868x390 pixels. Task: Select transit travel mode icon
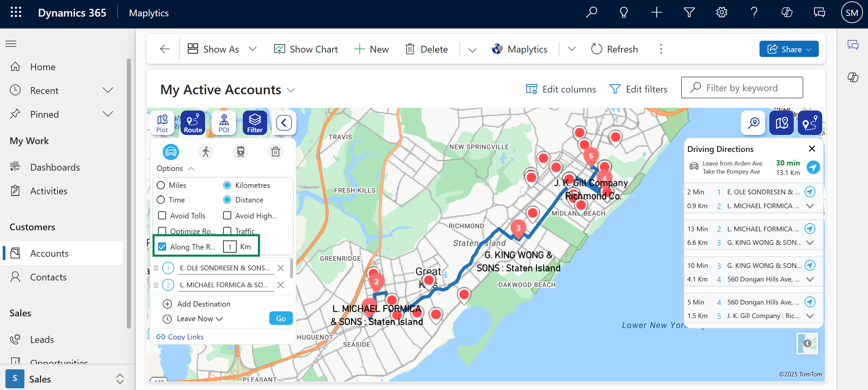[241, 152]
